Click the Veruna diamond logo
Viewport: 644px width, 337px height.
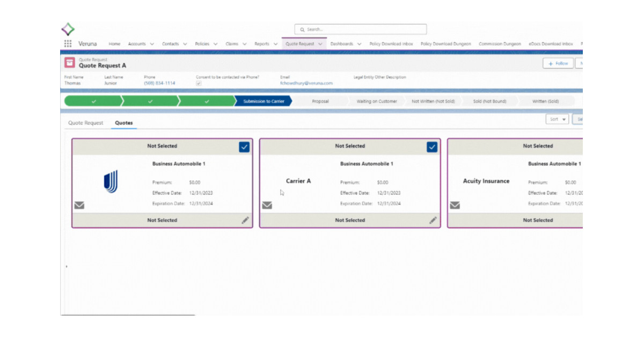pos(69,29)
